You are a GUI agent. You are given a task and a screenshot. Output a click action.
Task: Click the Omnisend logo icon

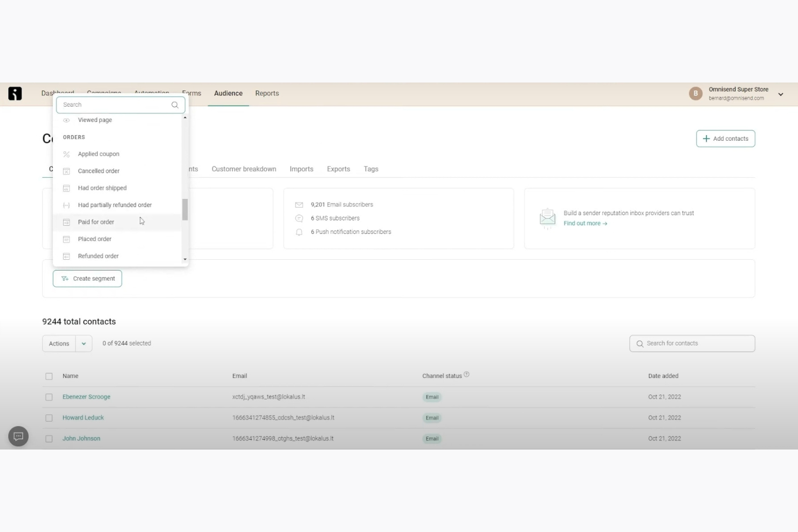tap(15, 93)
